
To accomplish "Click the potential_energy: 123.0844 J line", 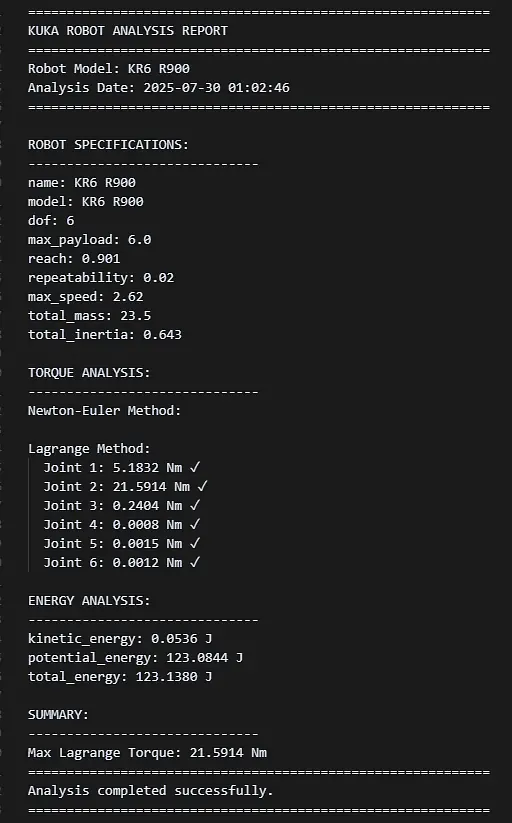I will pyautogui.click(x=135, y=657).
